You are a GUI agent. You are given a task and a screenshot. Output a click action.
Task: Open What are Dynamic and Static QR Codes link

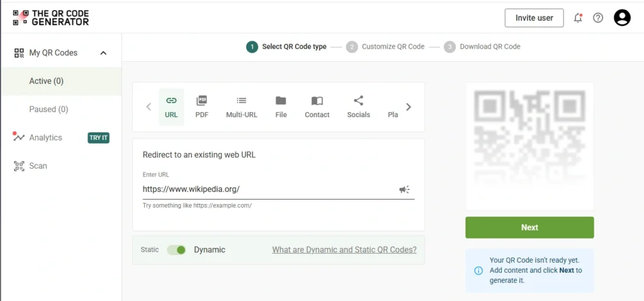(x=344, y=249)
